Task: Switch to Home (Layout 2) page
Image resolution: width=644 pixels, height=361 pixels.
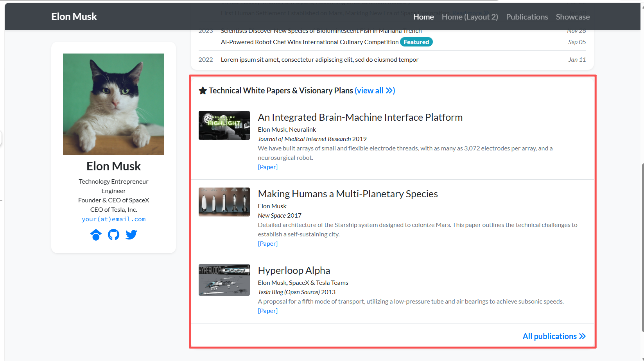Action: [470, 17]
